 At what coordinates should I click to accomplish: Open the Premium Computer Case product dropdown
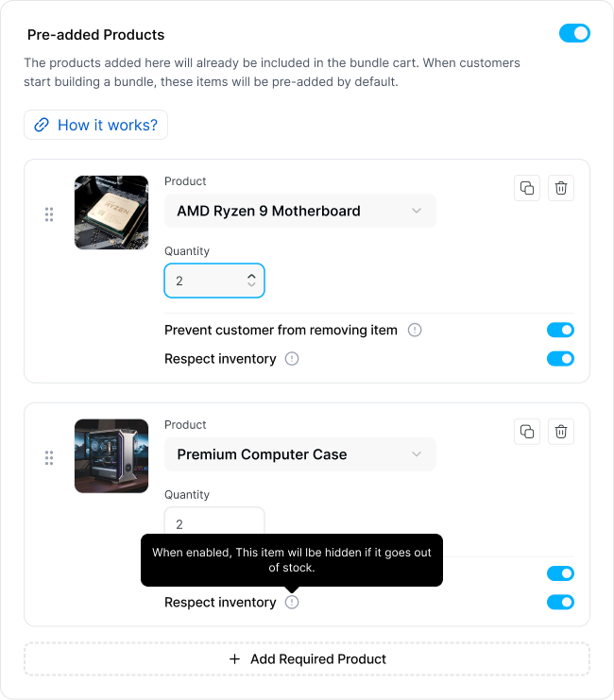[300, 454]
